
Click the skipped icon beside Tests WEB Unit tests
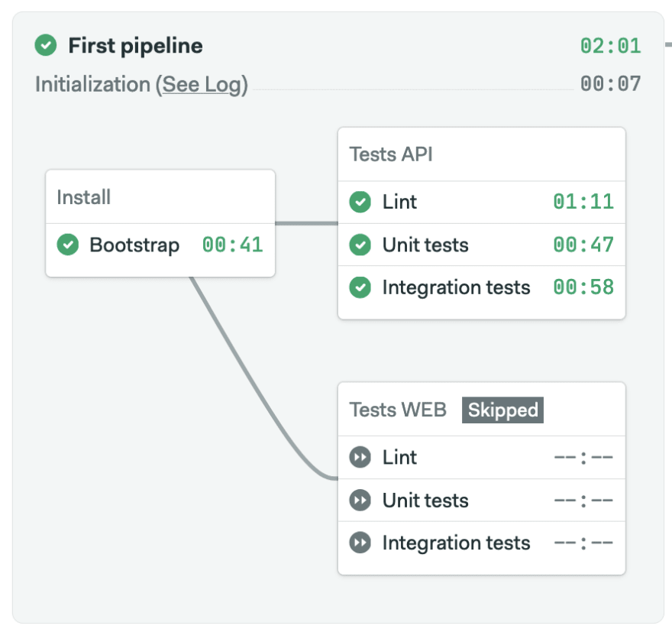coord(360,500)
